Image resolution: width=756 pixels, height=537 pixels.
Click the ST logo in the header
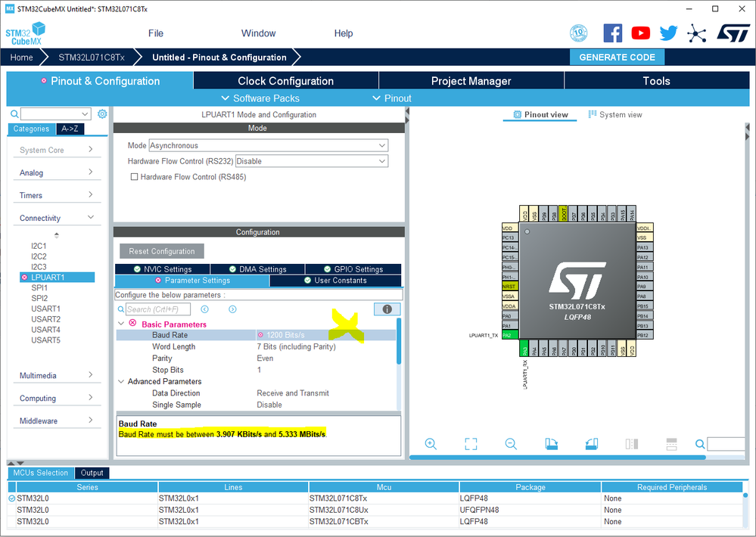click(x=733, y=33)
